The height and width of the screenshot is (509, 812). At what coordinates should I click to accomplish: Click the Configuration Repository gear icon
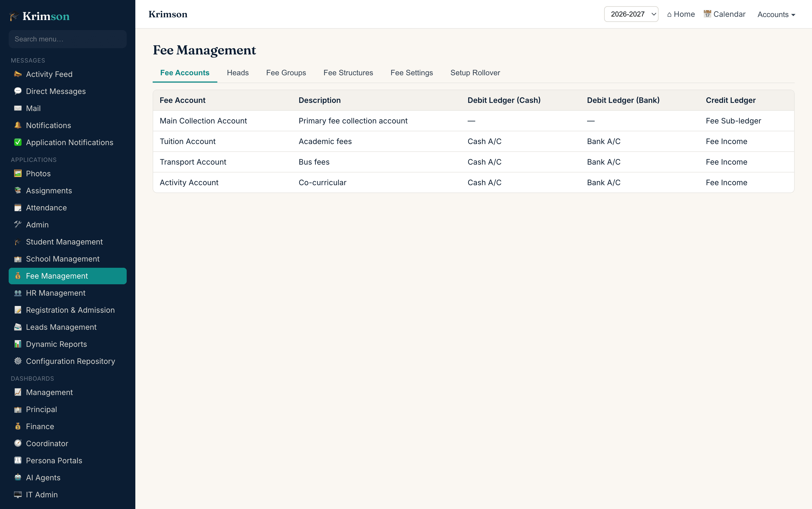click(18, 361)
